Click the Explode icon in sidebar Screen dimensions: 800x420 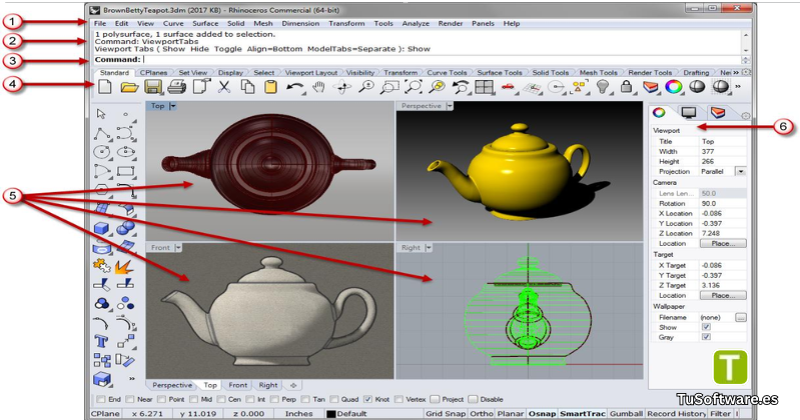pos(124,266)
